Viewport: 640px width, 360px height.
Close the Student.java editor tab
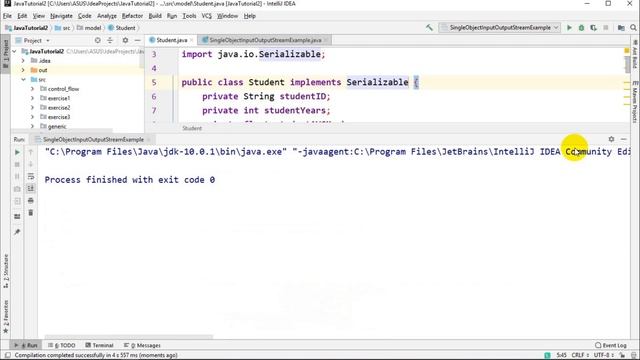coord(191,40)
